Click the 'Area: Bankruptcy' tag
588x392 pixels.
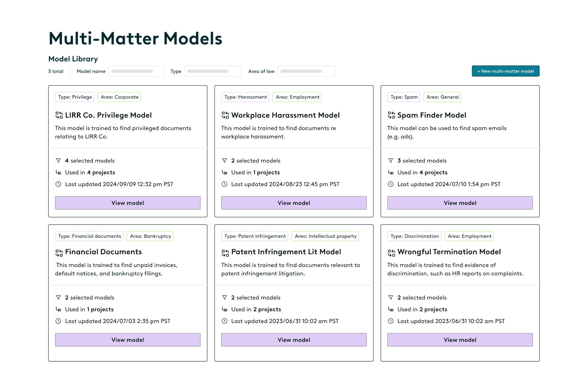point(150,236)
